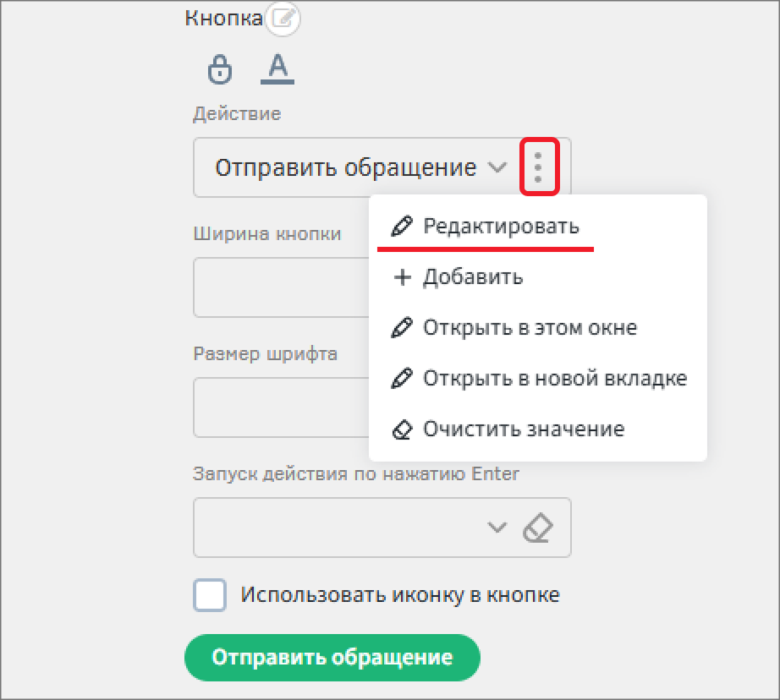This screenshot has width=780, height=700.
Task: Open the three-dot menu in Действие field
Action: (538, 167)
